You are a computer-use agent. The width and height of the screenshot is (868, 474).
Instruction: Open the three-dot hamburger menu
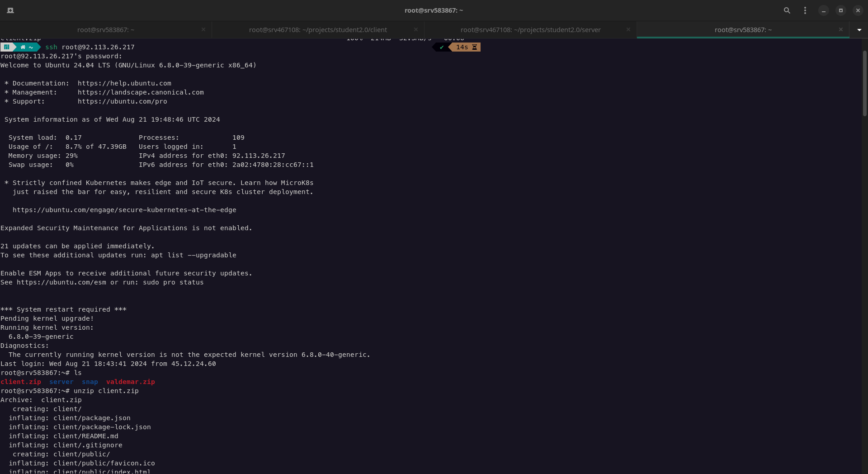[x=805, y=10]
